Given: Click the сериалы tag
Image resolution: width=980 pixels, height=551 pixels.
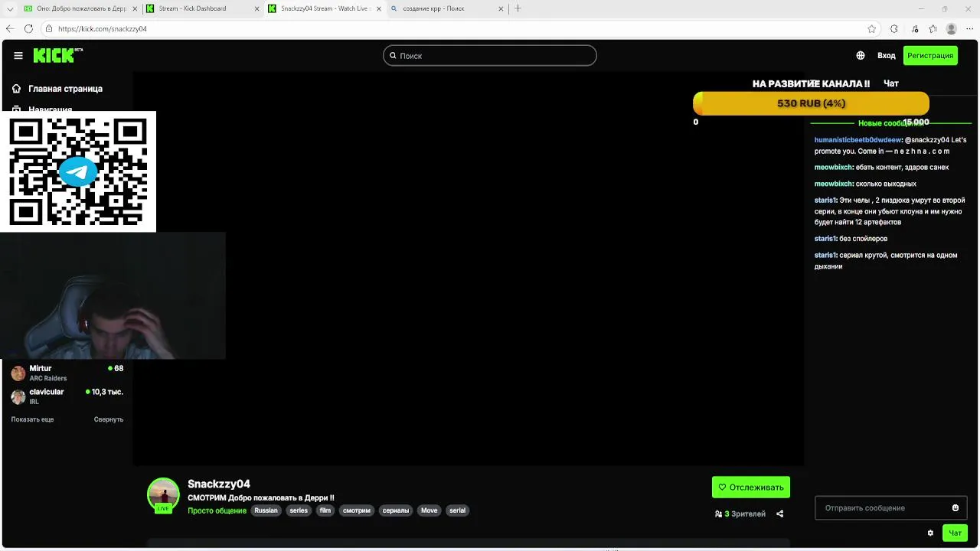Looking at the screenshot, I should pyautogui.click(x=396, y=510).
